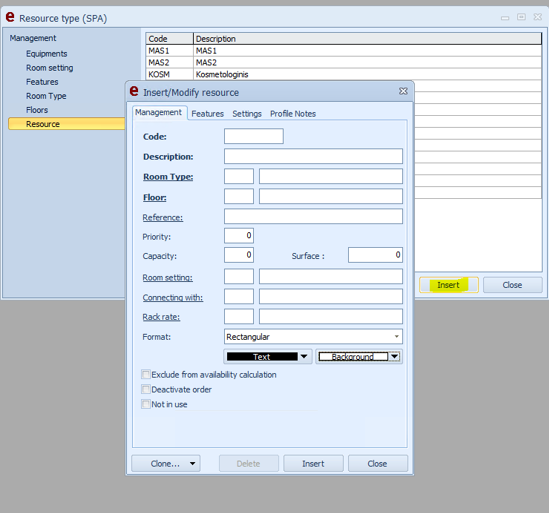Viewport: 549px width, 513px height.
Task: Switch to the Settings tab
Action: coord(247,114)
